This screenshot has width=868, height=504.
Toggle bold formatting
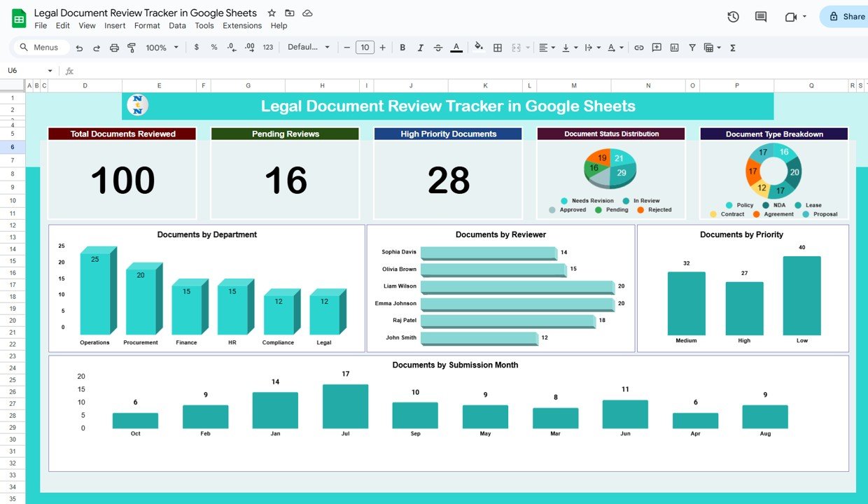tap(402, 48)
